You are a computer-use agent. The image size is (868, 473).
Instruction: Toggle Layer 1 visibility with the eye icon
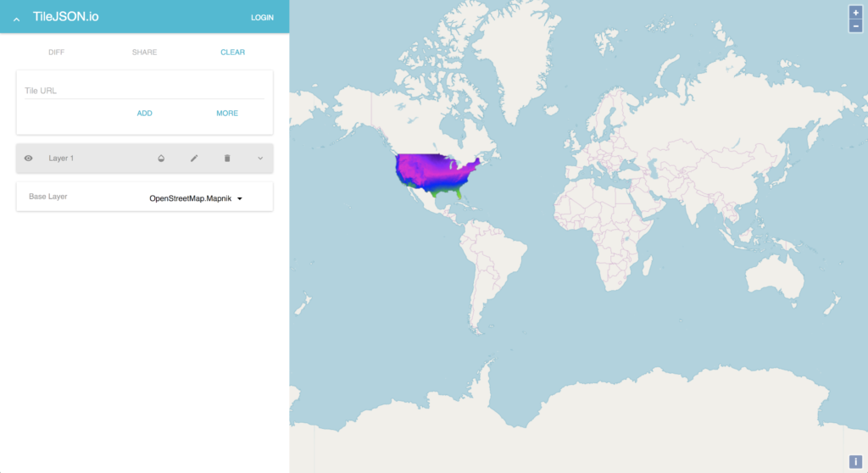tap(28, 159)
